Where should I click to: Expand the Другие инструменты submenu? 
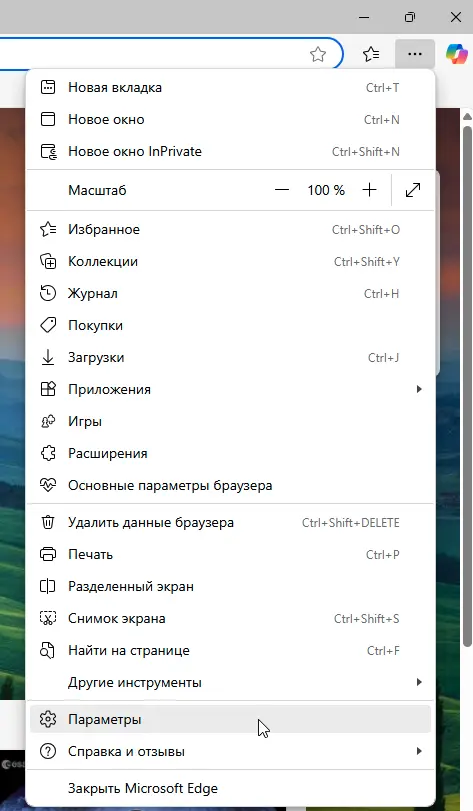tap(231, 682)
